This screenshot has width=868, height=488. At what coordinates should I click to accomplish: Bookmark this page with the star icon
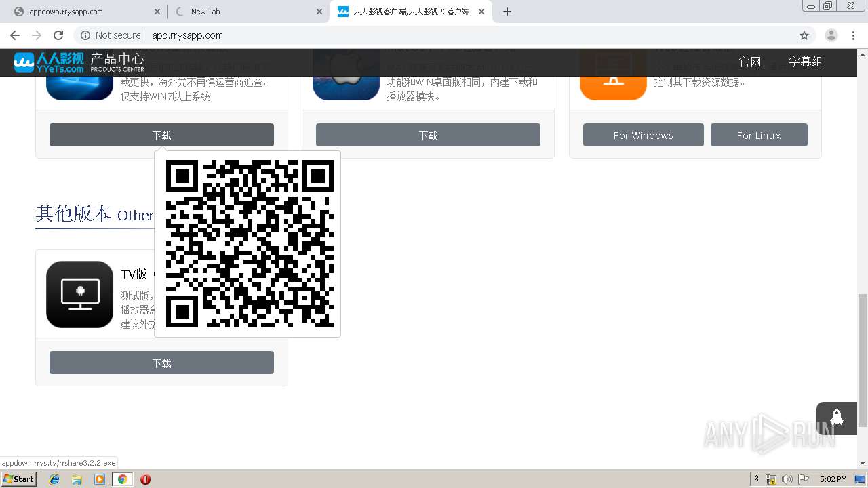pyautogui.click(x=804, y=35)
